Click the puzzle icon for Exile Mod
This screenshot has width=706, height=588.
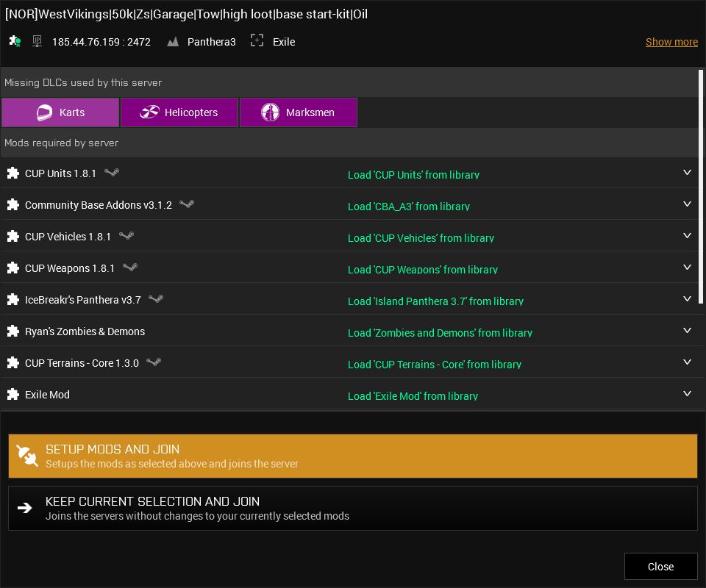pyautogui.click(x=13, y=395)
